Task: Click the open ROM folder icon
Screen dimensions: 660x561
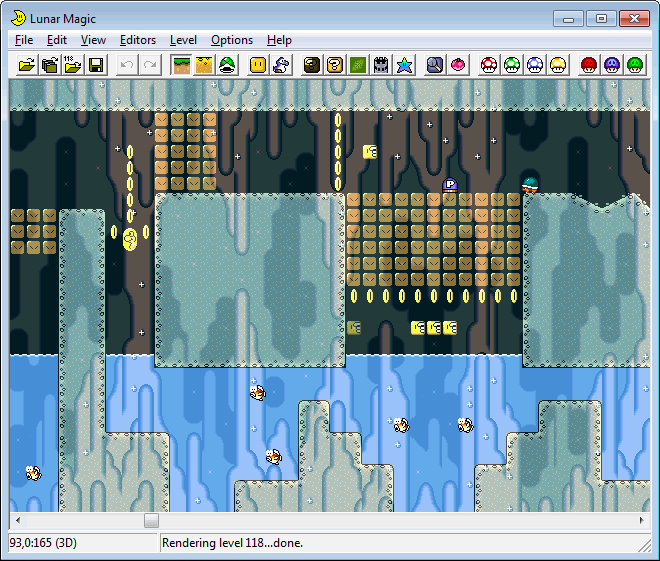Action: pyautogui.click(x=25, y=65)
